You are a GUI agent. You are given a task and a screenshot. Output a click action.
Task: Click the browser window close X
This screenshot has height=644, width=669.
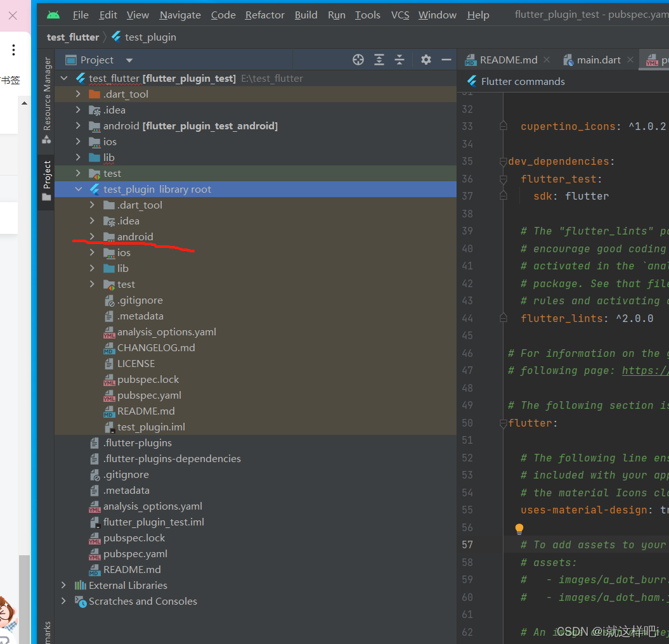click(x=13, y=16)
